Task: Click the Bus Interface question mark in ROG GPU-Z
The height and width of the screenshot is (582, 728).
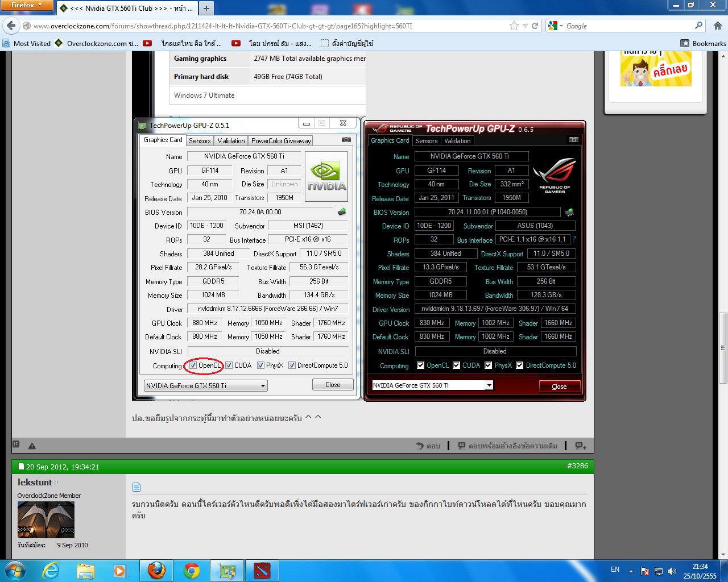Action: pyautogui.click(x=574, y=239)
